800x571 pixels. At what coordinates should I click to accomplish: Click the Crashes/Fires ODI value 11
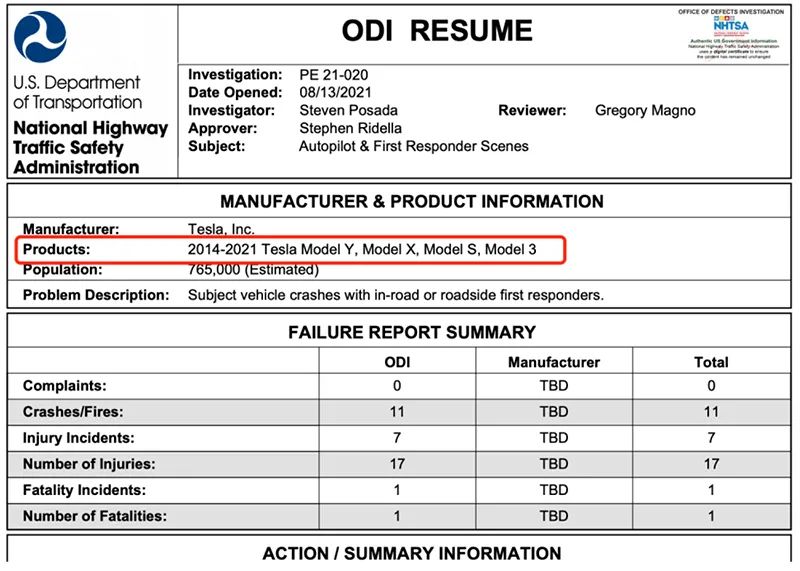click(397, 412)
